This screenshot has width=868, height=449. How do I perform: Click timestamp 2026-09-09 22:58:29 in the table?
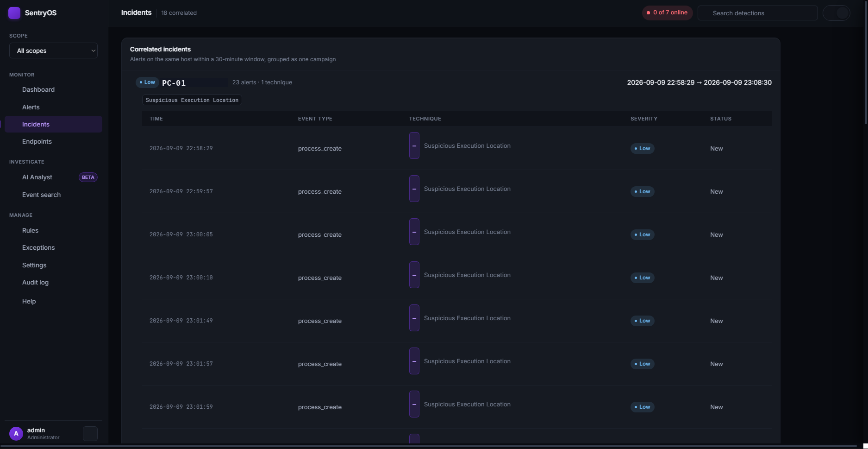181,148
